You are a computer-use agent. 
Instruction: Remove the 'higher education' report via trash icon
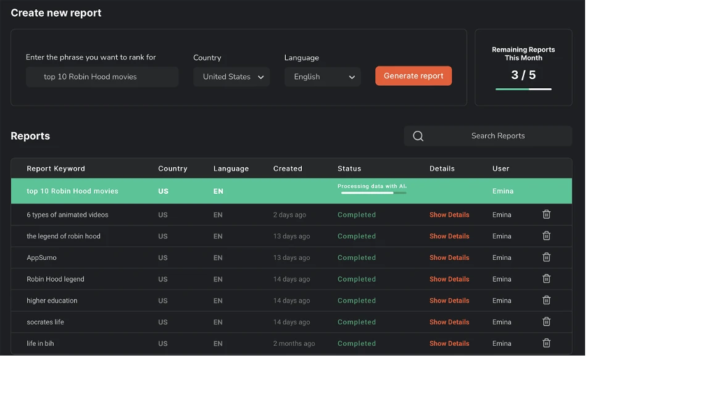[546, 300]
